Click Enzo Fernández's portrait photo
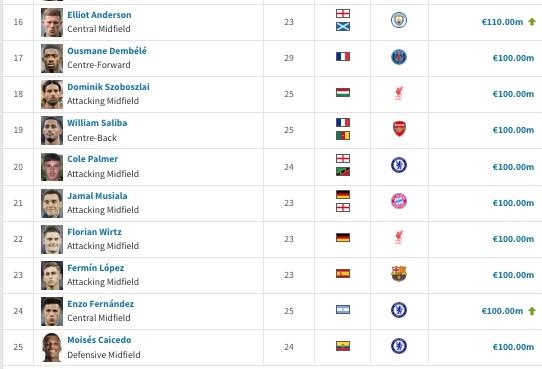 [x=52, y=311]
